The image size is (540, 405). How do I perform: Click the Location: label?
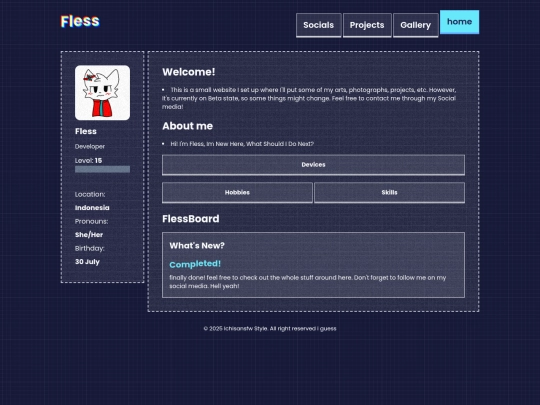tap(90, 194)
